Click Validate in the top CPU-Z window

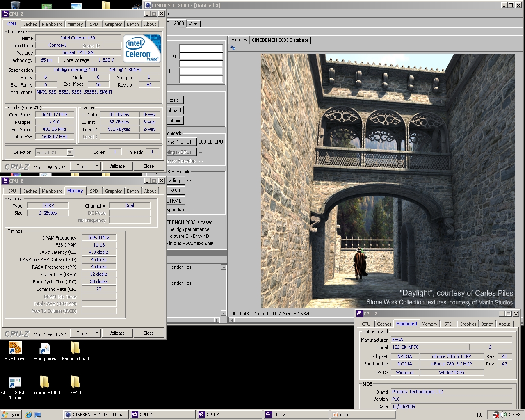(x=117, y=166)
